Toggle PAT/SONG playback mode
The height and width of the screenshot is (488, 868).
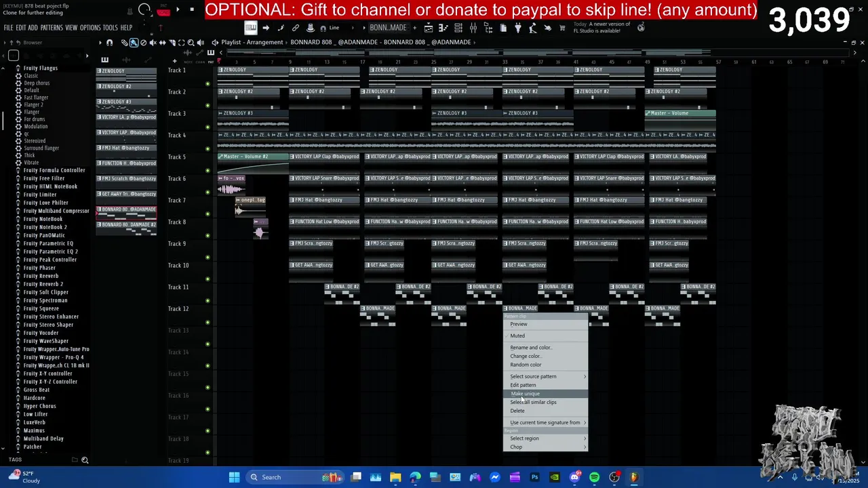tap(163, 10)
